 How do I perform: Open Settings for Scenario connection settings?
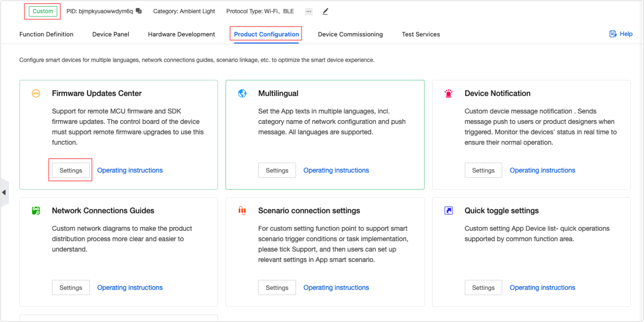(277, 287)
